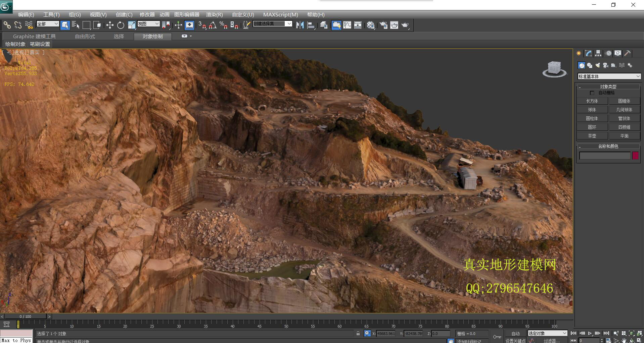Screen dimensions: 644x343
Task: Open the selection filter 全部 dropdown
Action: [48, 24]
